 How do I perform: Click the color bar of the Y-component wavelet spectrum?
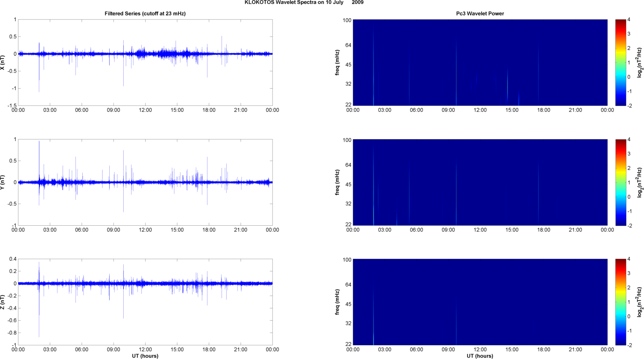click(620, 182)
